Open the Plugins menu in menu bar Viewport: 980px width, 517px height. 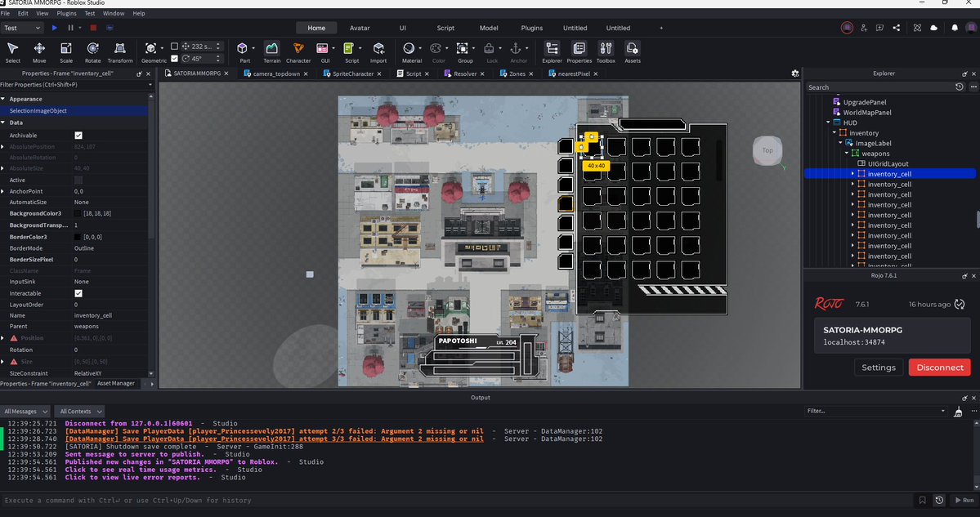click(66, 13)
